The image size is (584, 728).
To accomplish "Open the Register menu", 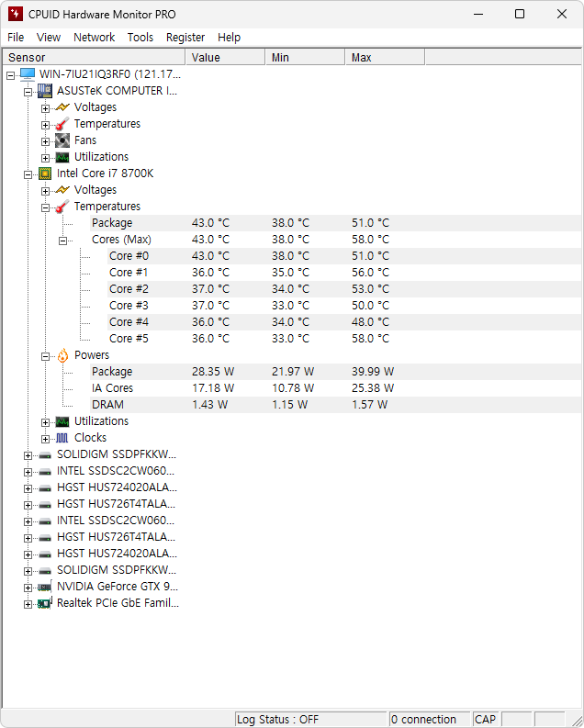I will pyautogui.click(x=185, y=37).
